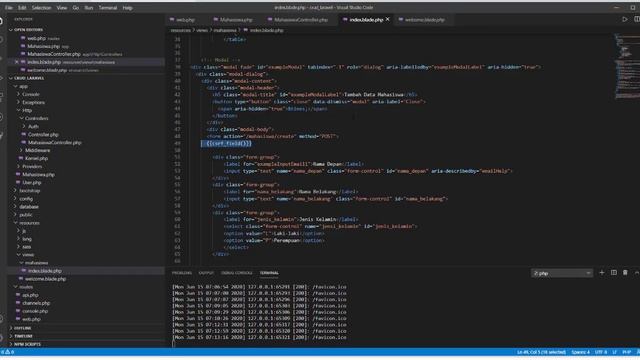
Task: Open Controller.php in the file tree
Action: 43,134
